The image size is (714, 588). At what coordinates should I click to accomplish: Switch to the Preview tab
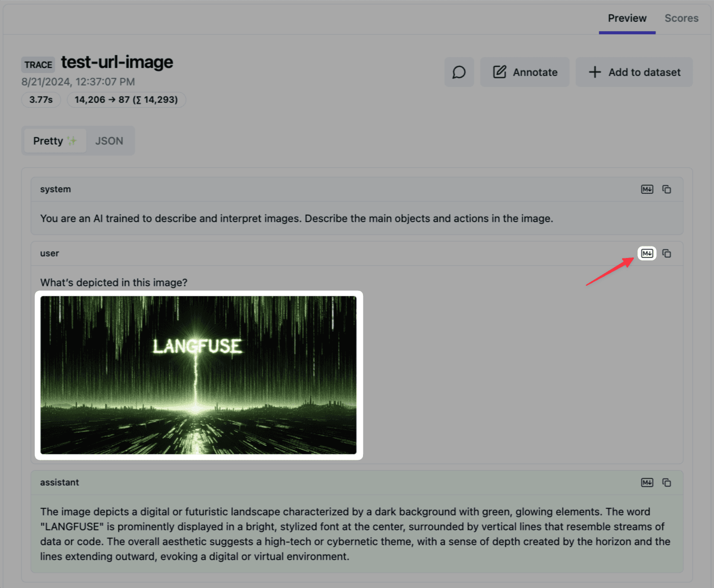click(627, 18)
